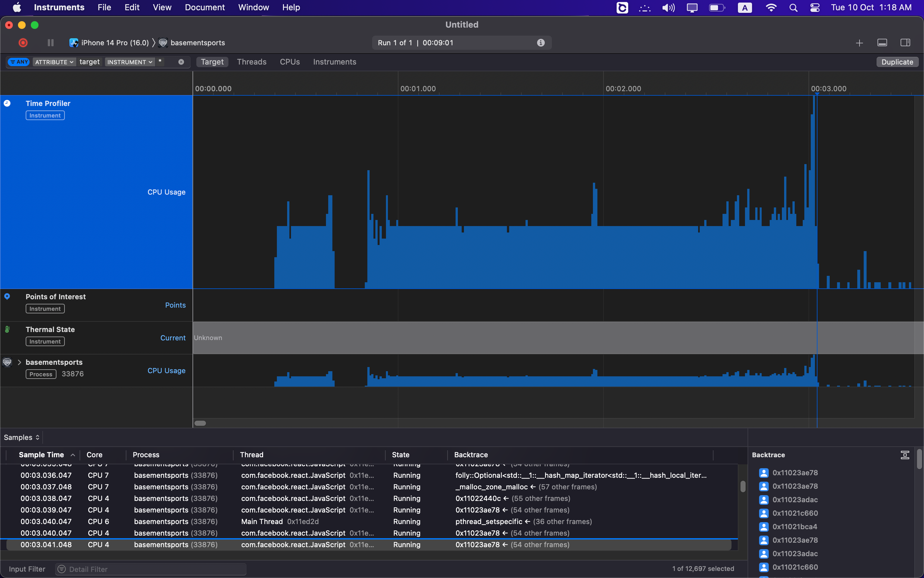Open the View menu
The height and width of the screenshot is (578, 924).
tap(162, 7)
